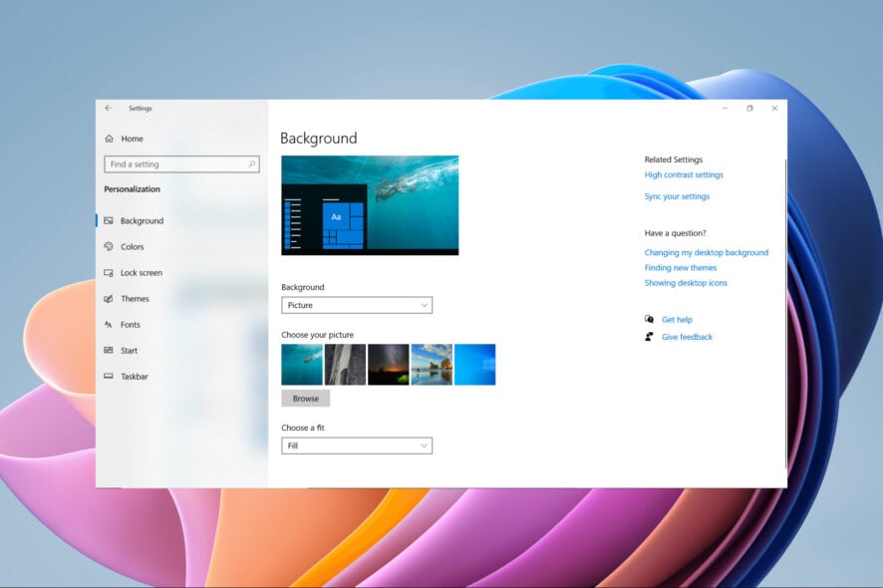The image size is (883, 588).
Task: Open High contrast settings link
Action: click(684, 175)
